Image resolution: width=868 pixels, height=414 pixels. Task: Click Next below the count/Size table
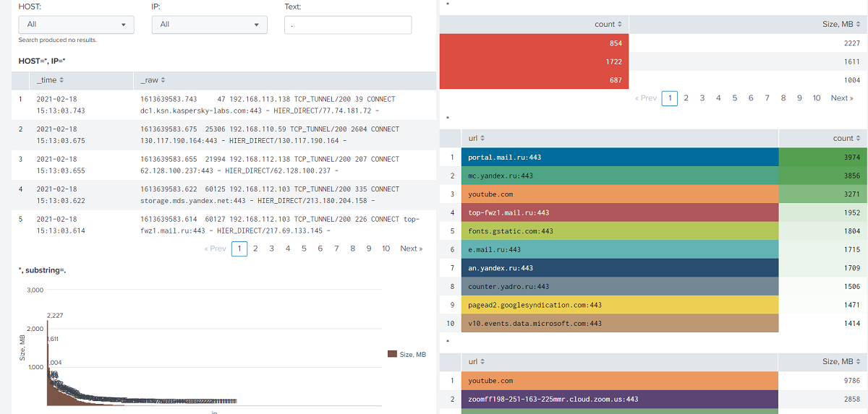(842, 98)
